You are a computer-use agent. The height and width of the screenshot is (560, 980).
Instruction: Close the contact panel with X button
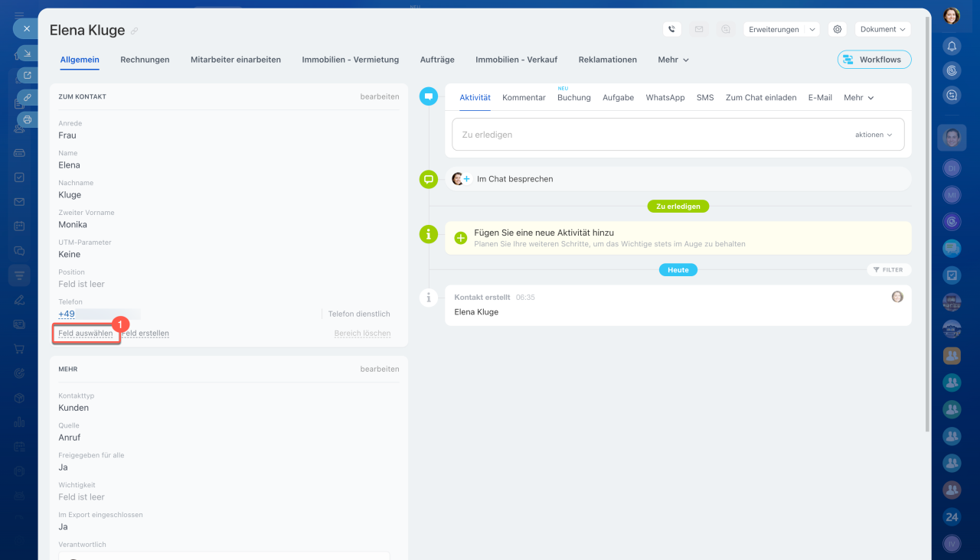click(x=26, y=28)
